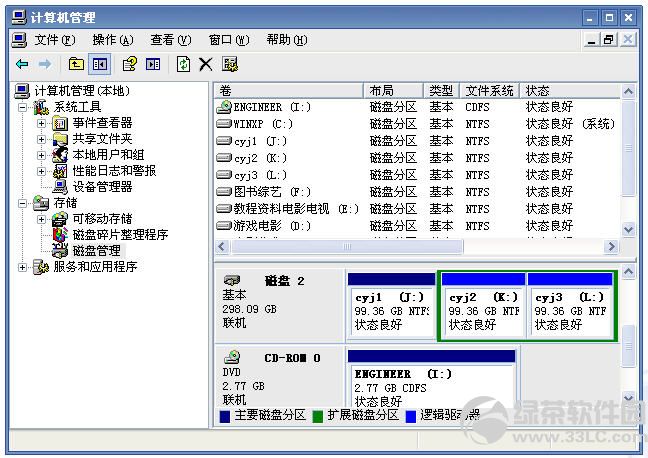Viewport: 648px width, 458px height.
Task: Click the delete X toolbar icon
Action: click(x=205, y=64)
